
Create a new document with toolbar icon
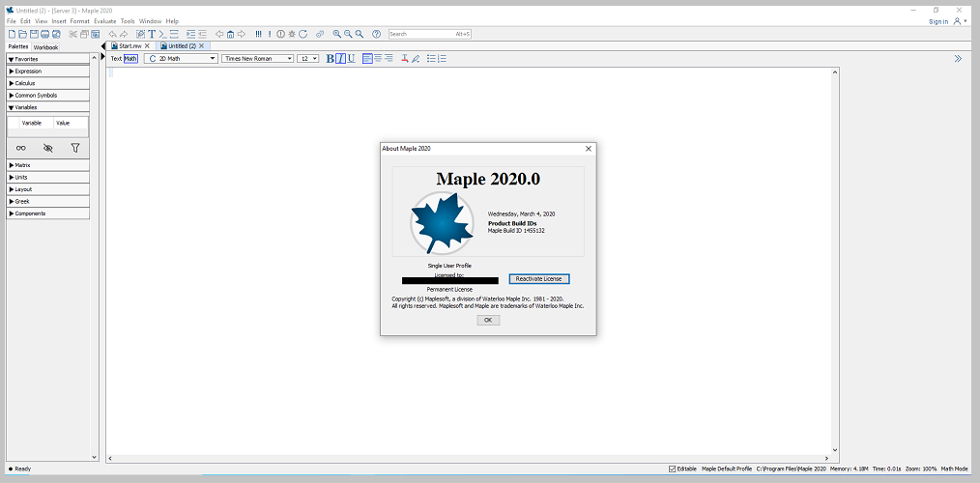pyautogui.click(x=12, y=34)
